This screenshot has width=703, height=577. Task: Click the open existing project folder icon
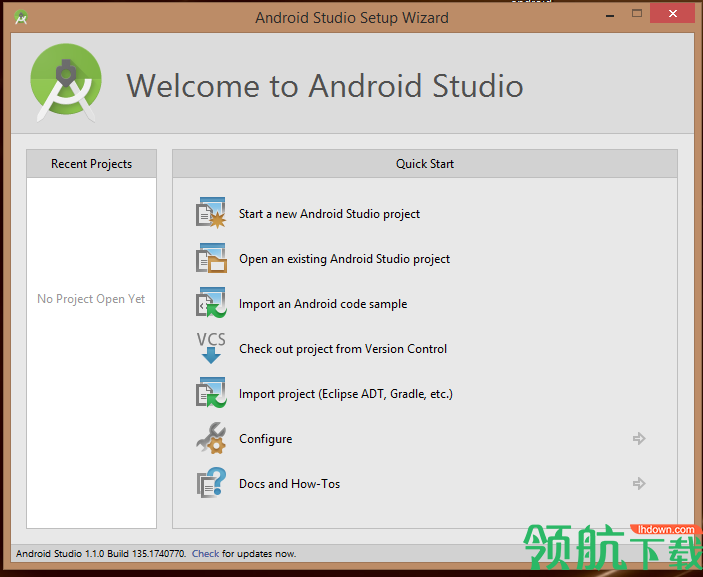click(x=211, y=258)
